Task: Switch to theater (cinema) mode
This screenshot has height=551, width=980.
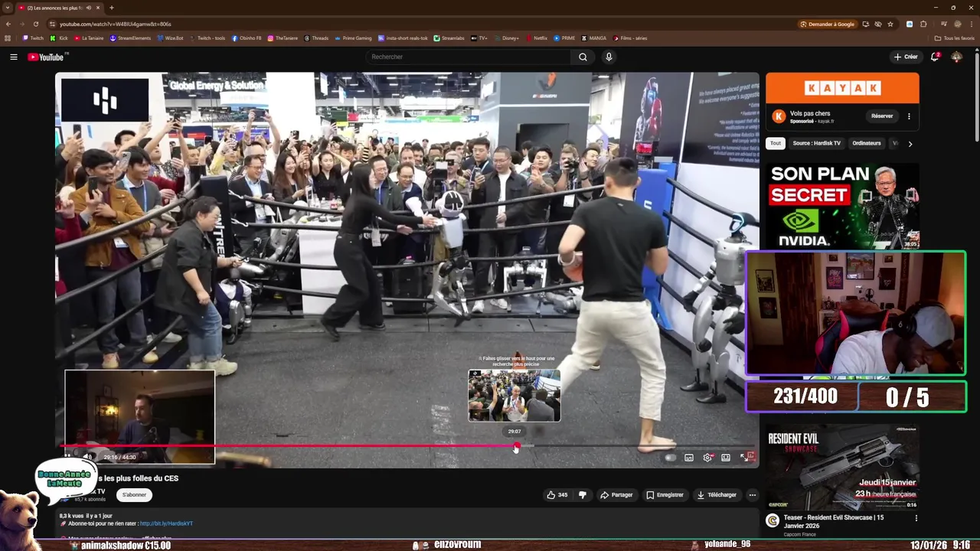Action: 726,458
